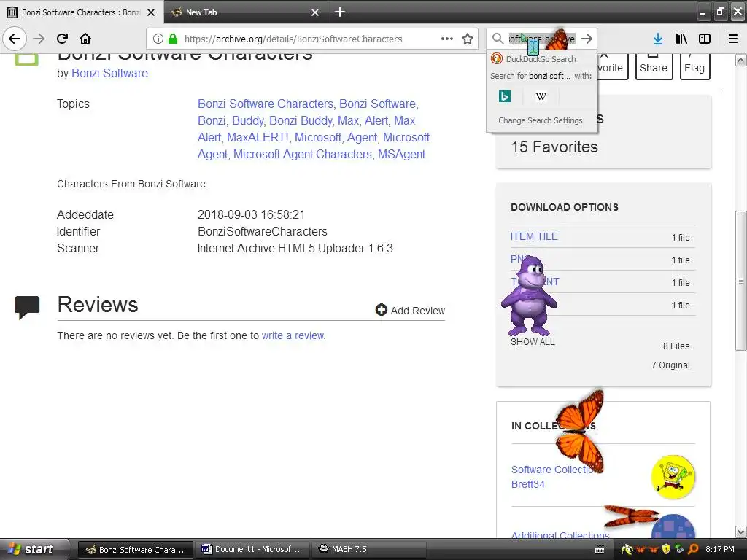Image resolution: width=747 pixels, height=560 pixels.
Task: Open Change Search Settings
Action: point(541,120)
